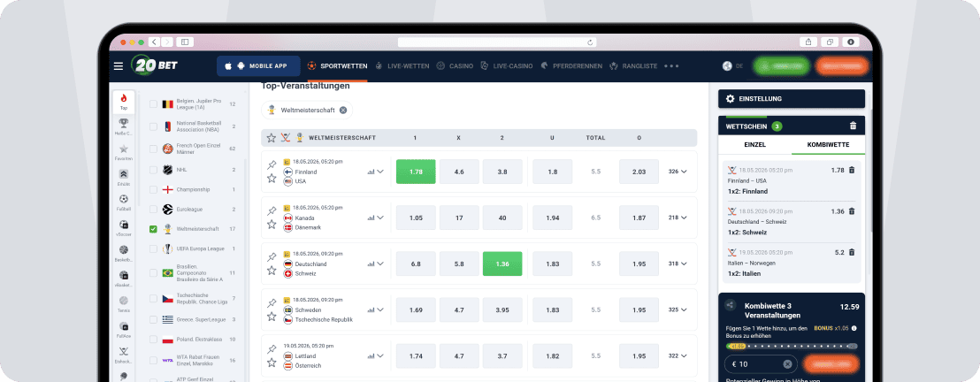The height and width of the screenshot is (382, 980).
Task: Open stats dropdown for Finnland vs USA
Action: coord(376,172)
